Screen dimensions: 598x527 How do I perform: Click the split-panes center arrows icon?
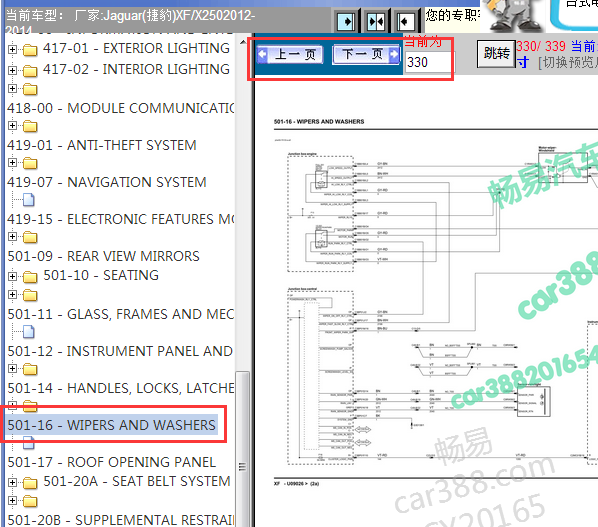(376, 22)
